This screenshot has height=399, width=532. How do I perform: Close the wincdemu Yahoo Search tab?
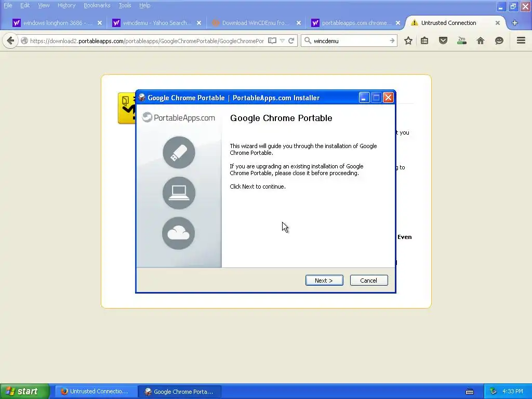click(199, 23)
